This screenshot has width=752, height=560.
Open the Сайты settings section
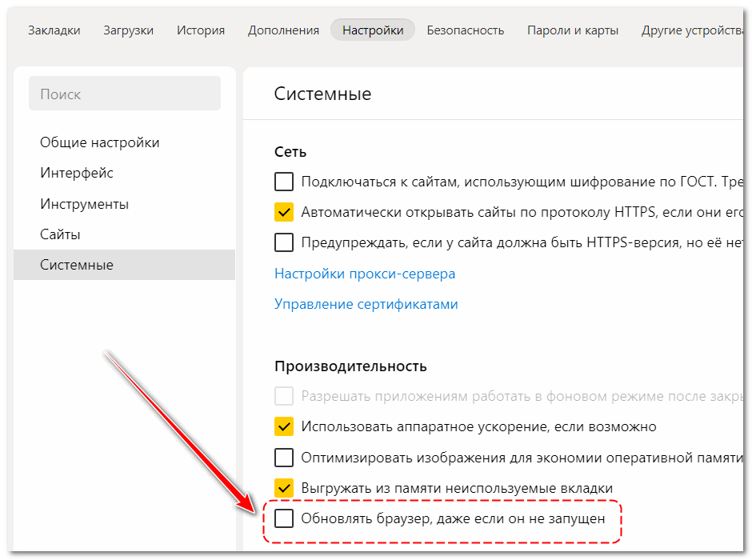[x=60, y=234]
